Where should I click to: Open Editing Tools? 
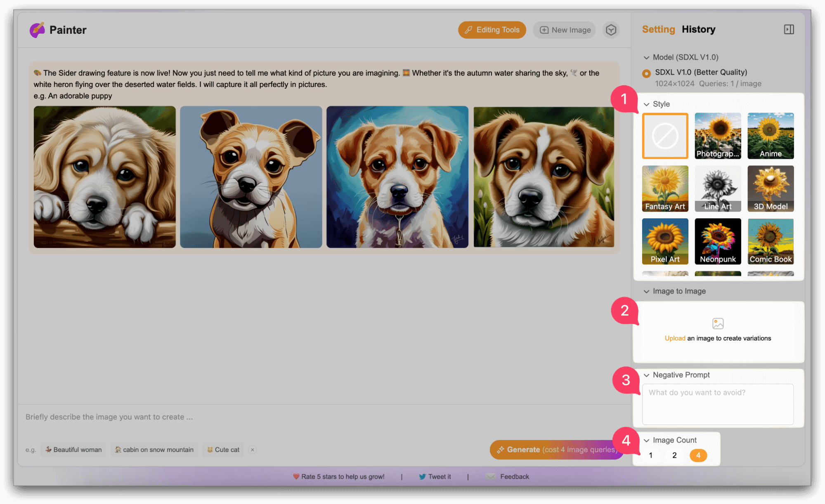(492, 30)
